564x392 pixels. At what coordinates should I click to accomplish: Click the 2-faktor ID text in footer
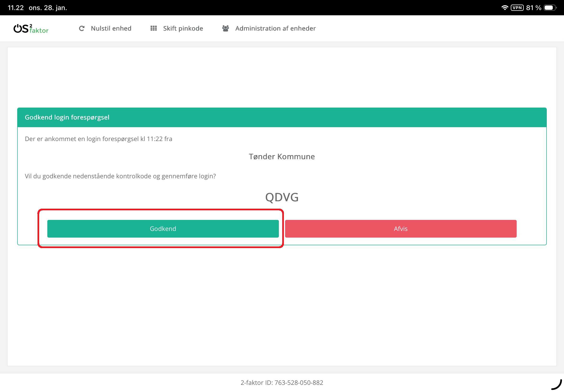coord(282,383)
